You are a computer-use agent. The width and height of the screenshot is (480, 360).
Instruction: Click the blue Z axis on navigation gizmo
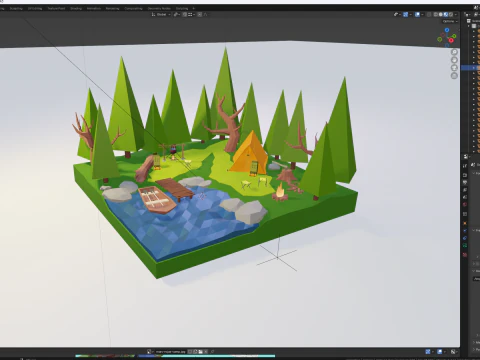[x=447, y=30]
